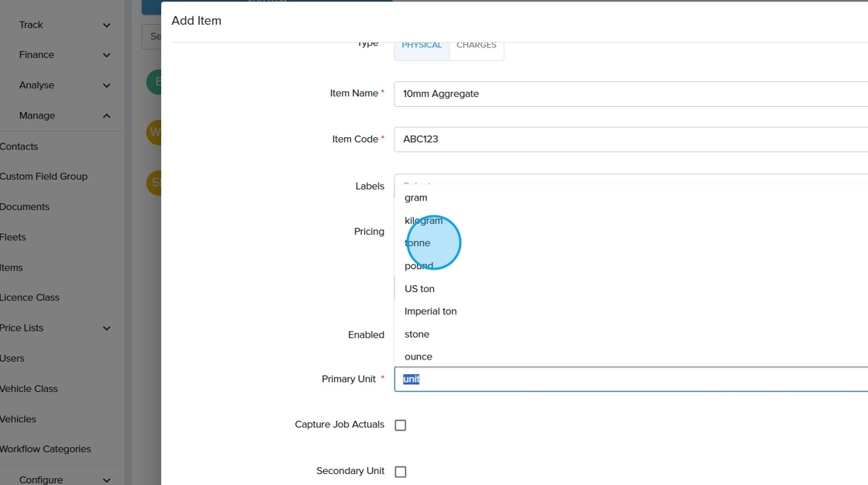The image size is (868, 485).
Task: Open Workflow Categories in the sidebar
Action: [x=46, y=449]
